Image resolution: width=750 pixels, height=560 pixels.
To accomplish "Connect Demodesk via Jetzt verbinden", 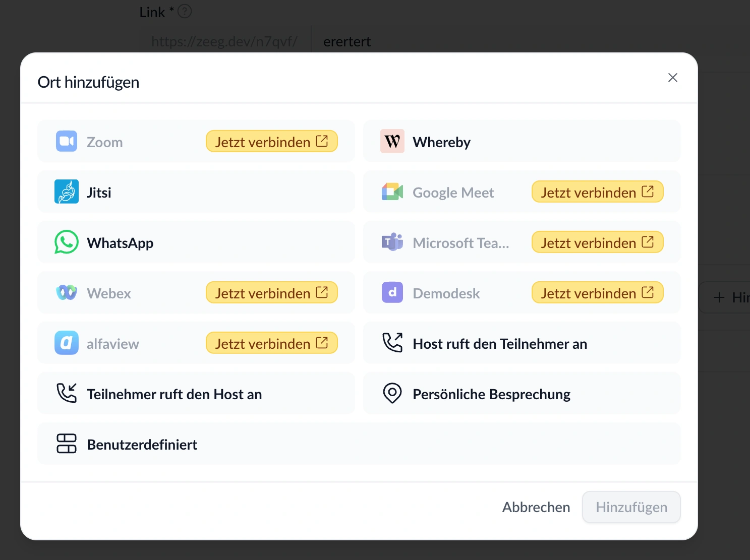I will (598, 293).
